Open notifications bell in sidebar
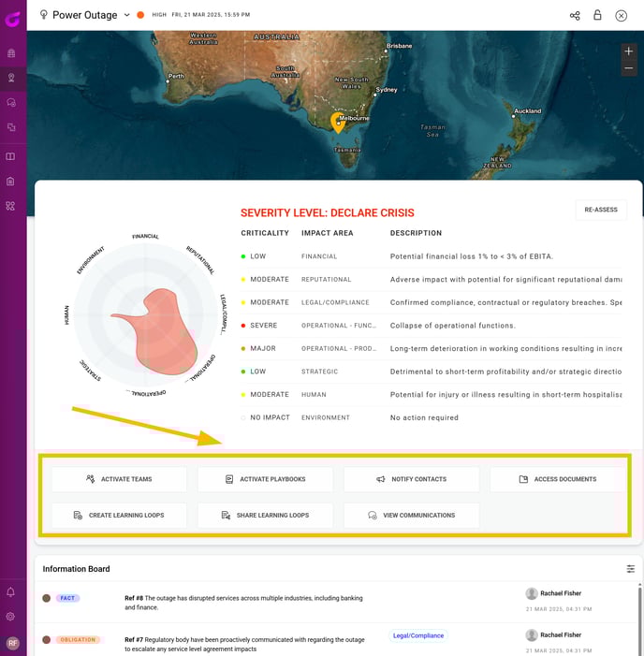644x656 pixels. click(x=10, y=592)
